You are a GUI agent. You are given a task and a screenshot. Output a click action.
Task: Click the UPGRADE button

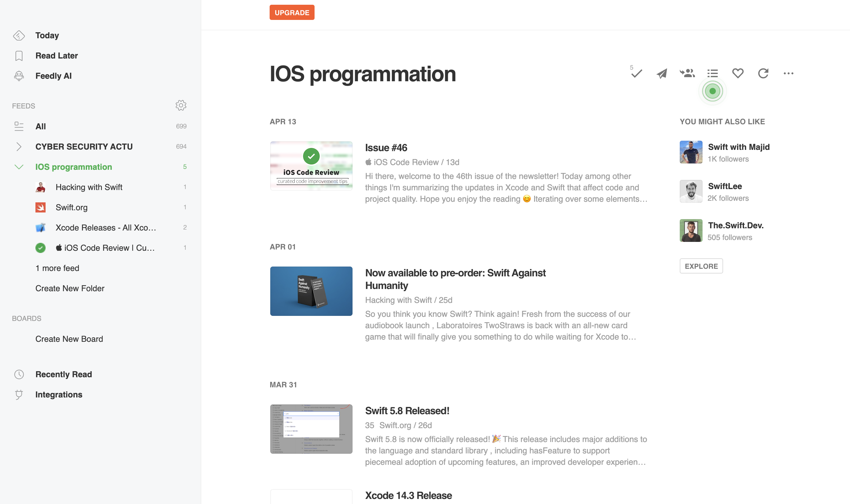click(292, 13)
